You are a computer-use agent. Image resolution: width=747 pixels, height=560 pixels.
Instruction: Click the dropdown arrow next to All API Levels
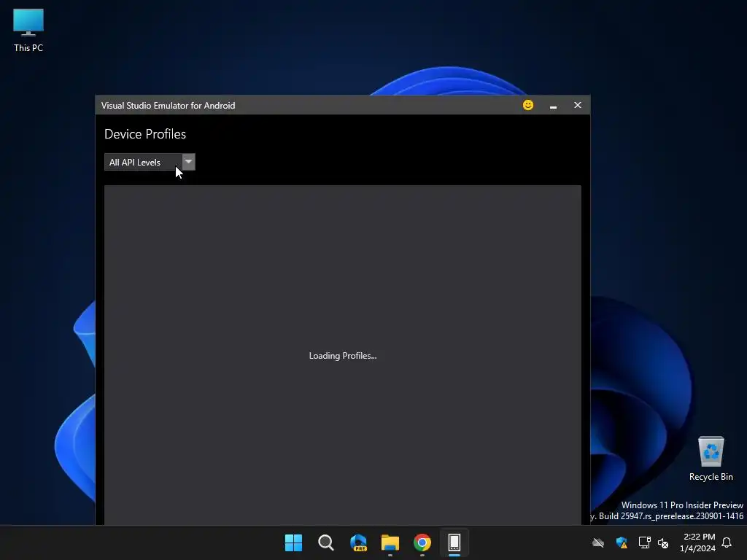coord(189,162)
